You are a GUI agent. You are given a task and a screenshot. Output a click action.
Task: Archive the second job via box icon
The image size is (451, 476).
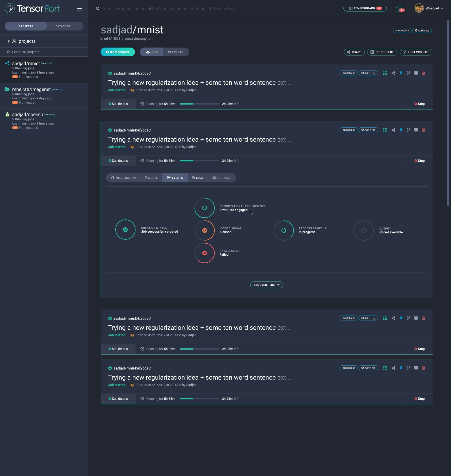[416, 130]
